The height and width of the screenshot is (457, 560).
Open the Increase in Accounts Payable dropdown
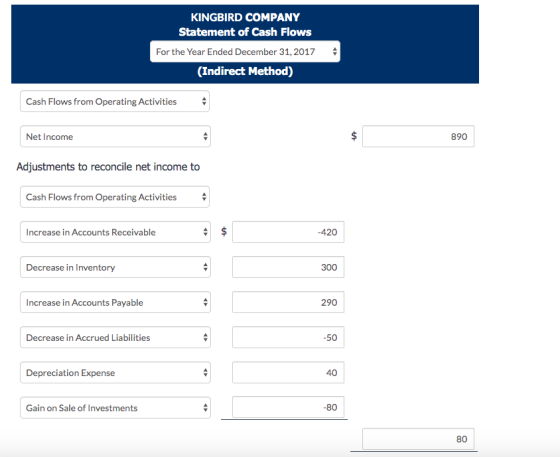[115, 302]
